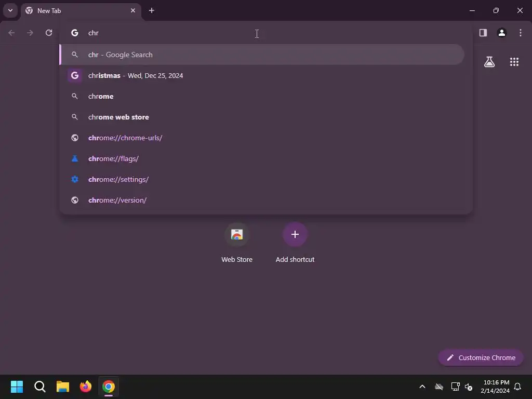Click the network display tray icon

pos(455,387)
